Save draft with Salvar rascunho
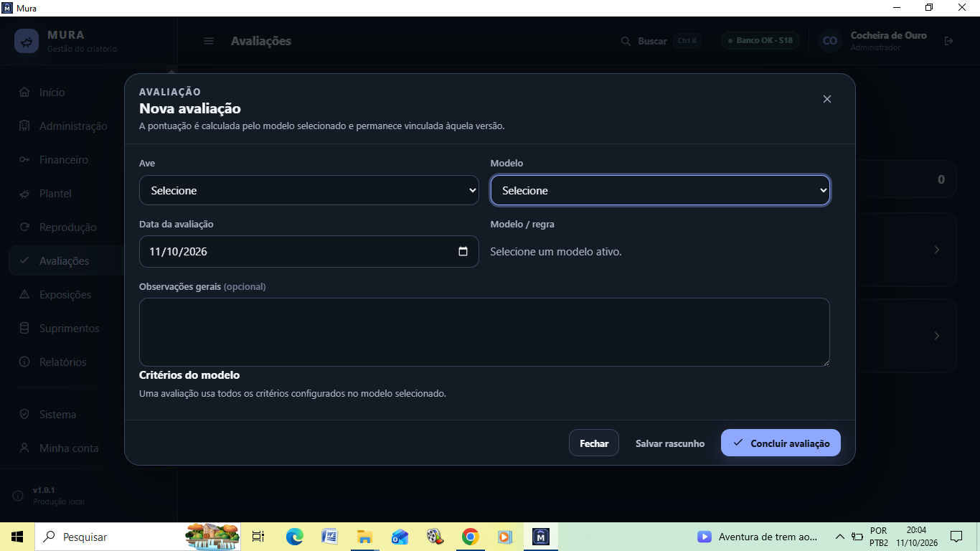 point(670,443)
